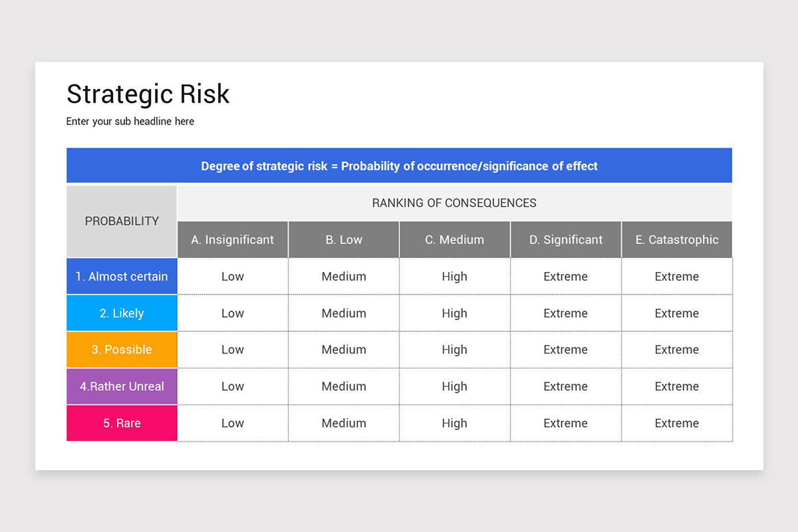The height and width of the screenshot is (532, 798).
Task: Click the blue 1. Almost certain row label
Action: point(121,276)
